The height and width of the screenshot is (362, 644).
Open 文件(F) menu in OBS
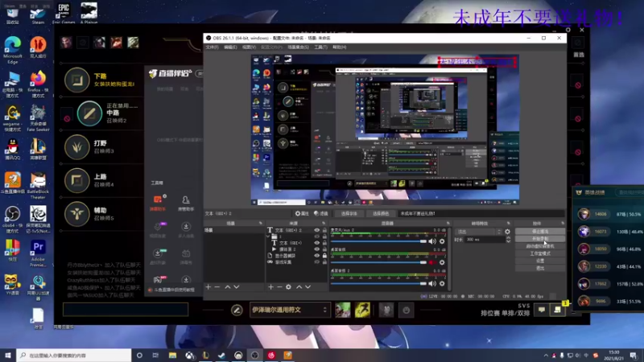tap(212, 47)
